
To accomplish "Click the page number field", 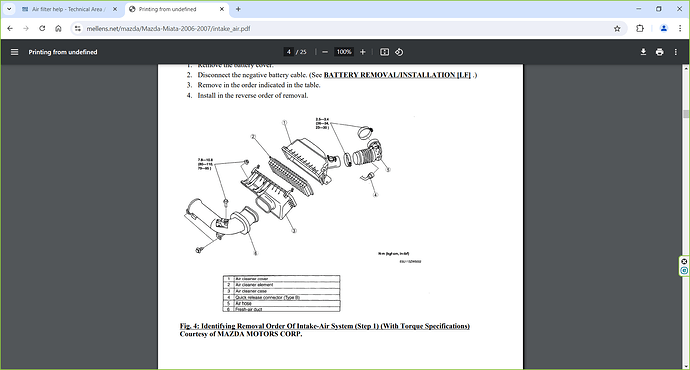I will pyautogui.click(x=289, y=52).
